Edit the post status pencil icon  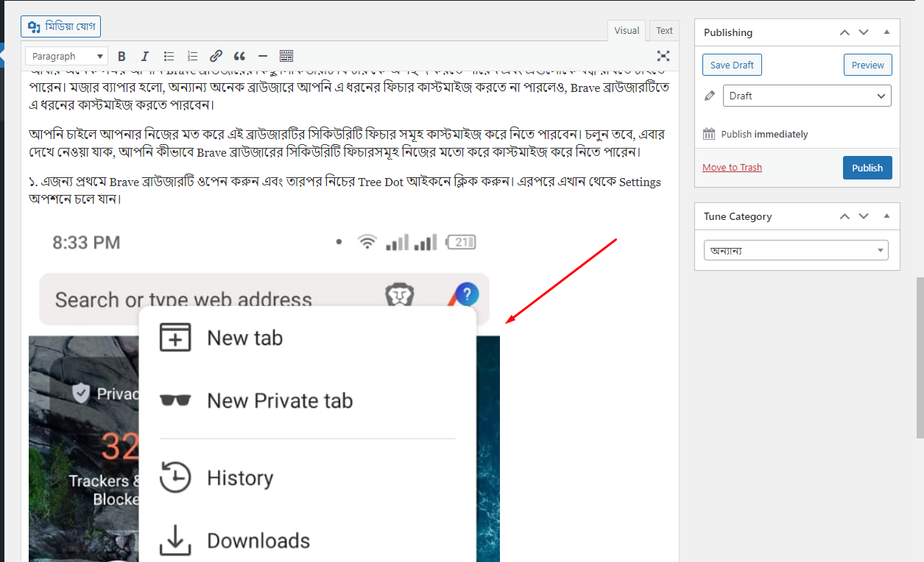click(709, 95)
